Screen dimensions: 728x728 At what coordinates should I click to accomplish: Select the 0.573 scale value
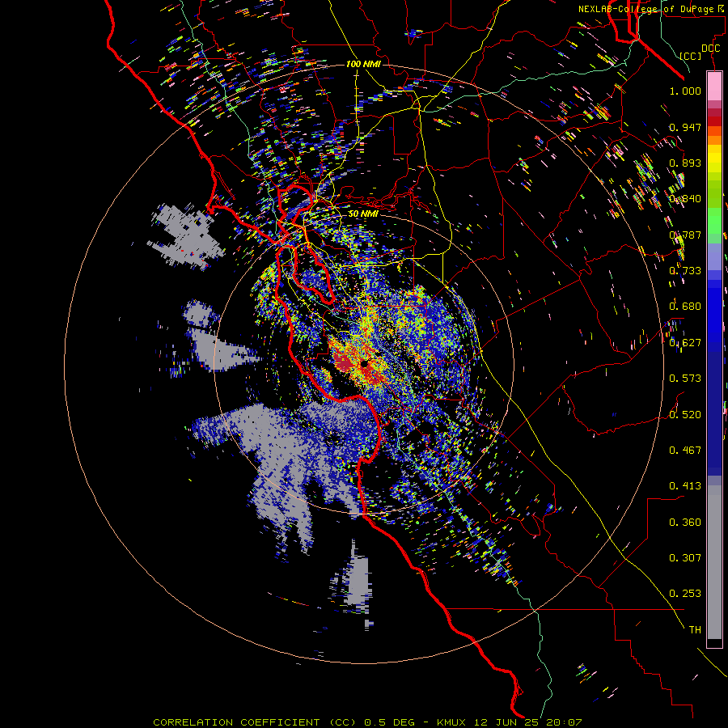[685, 379]
